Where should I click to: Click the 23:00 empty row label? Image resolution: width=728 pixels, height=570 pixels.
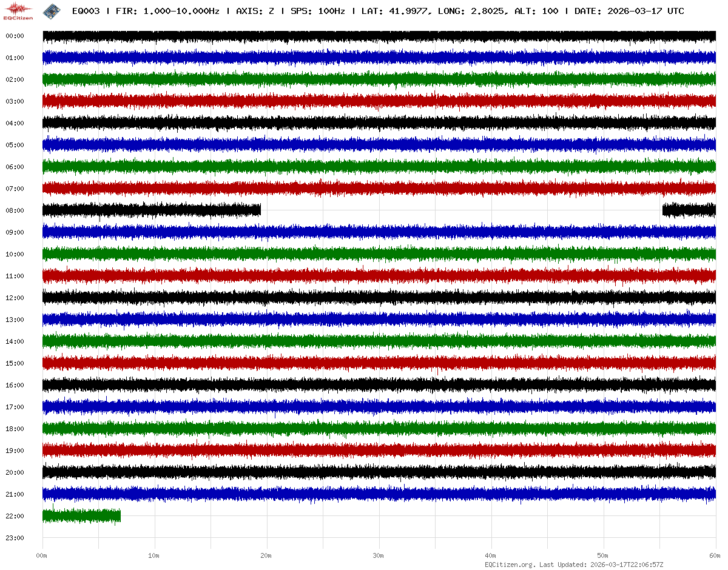15,538
